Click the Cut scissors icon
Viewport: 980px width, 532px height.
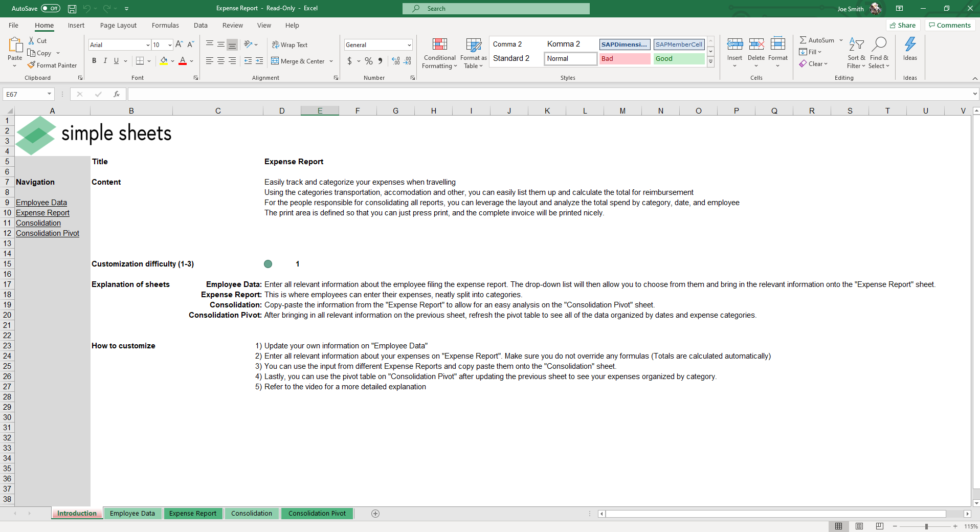pyautogui.click(x=31, y=40)
